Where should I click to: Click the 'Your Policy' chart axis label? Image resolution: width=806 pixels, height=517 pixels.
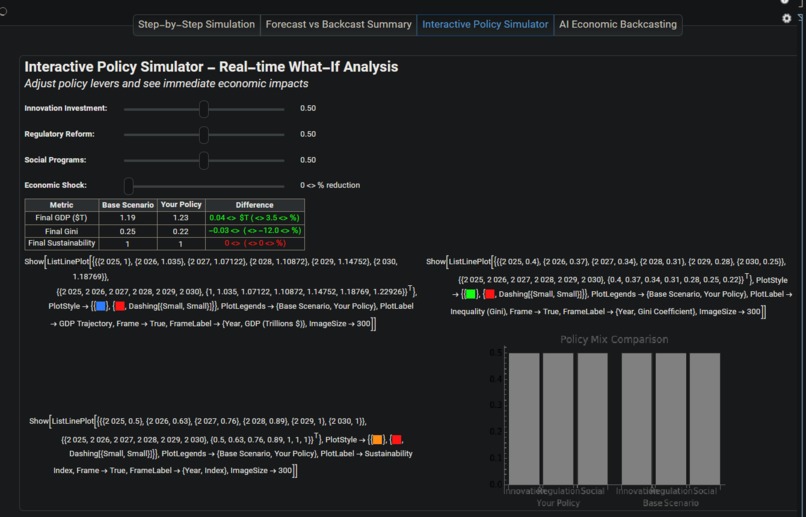point(558,503)
